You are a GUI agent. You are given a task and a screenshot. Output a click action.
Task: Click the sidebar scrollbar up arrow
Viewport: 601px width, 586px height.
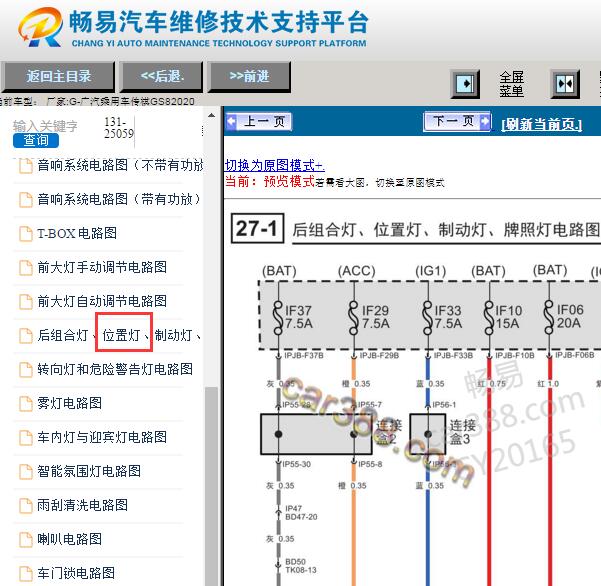(x=211, y=115)
